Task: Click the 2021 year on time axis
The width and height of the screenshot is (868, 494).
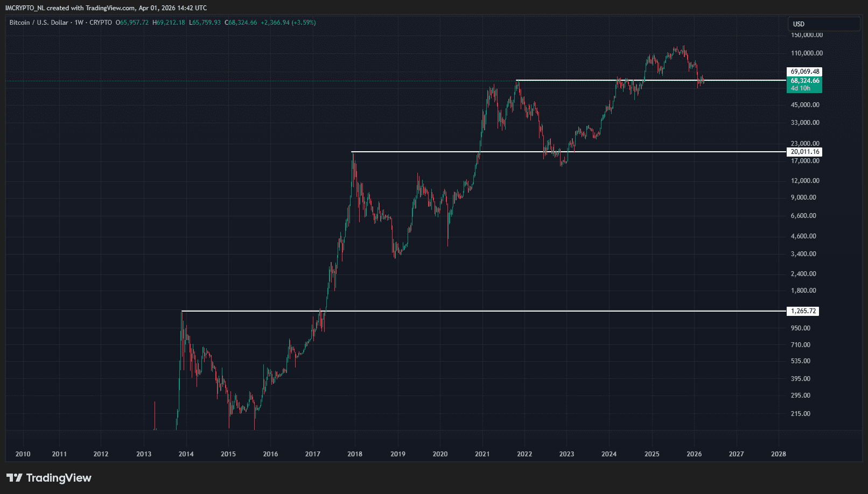Action: [482, 454]
